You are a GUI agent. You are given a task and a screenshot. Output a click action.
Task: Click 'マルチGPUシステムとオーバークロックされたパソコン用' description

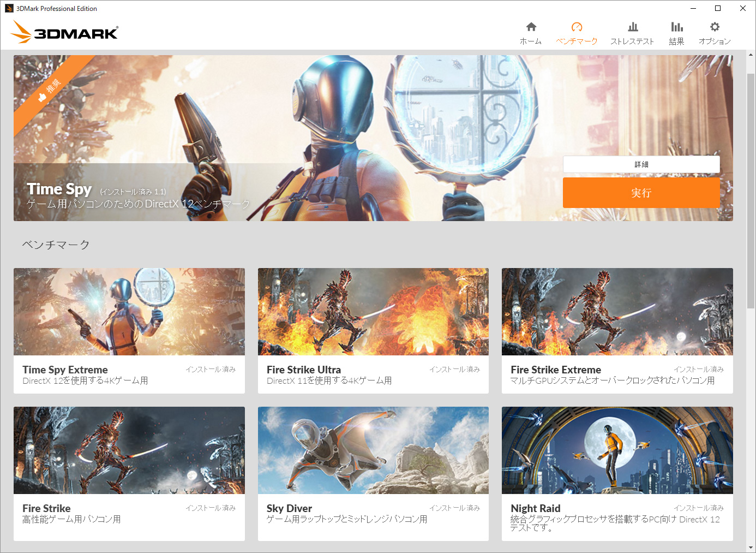coord(613,380)
